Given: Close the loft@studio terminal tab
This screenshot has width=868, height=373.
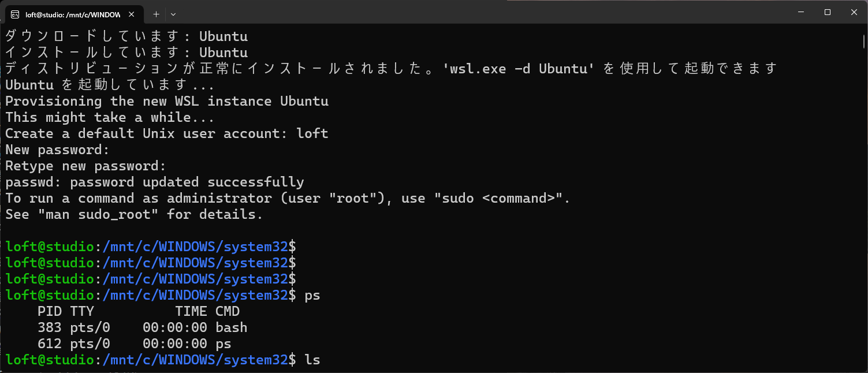Looking at the screenshot, I should pos(133,14).
